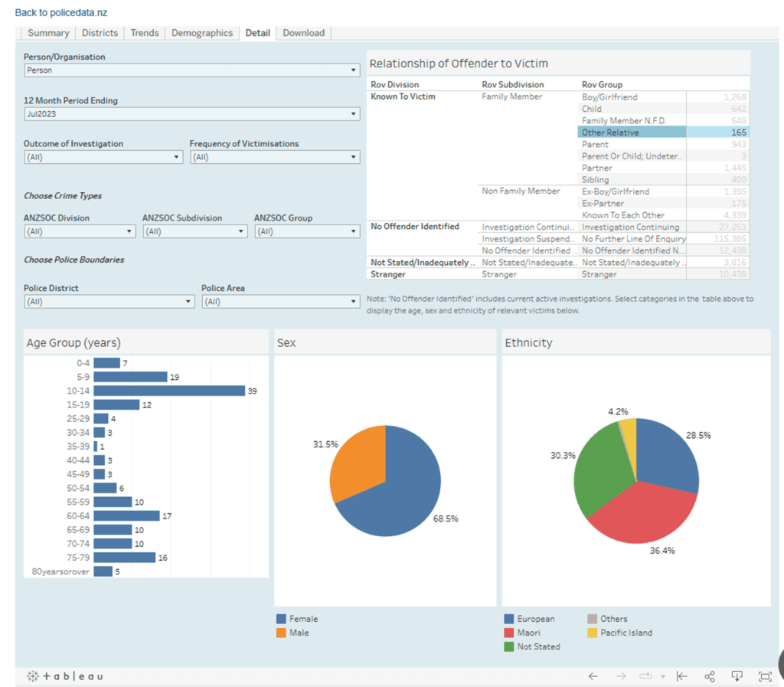Click the Male orange legend swatch
The image size is (784, 687).
[281, 633]
